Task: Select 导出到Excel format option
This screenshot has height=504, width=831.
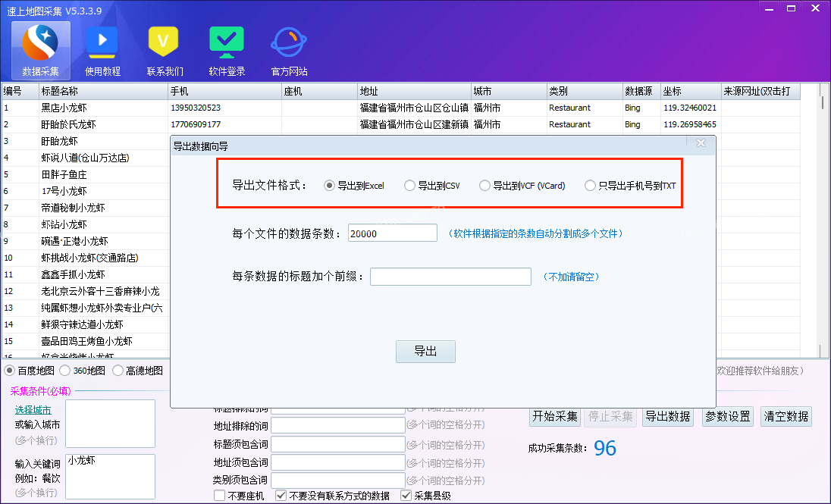Action: tap(354, 186)
